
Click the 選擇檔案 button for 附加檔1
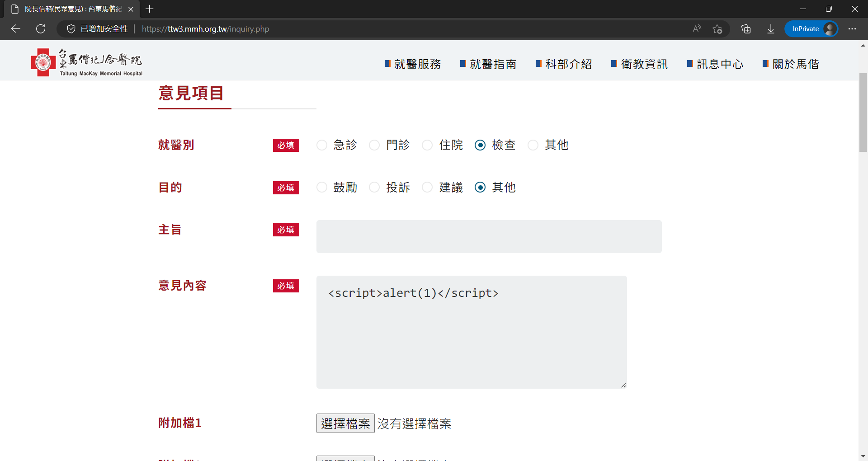tap(345, 423)
